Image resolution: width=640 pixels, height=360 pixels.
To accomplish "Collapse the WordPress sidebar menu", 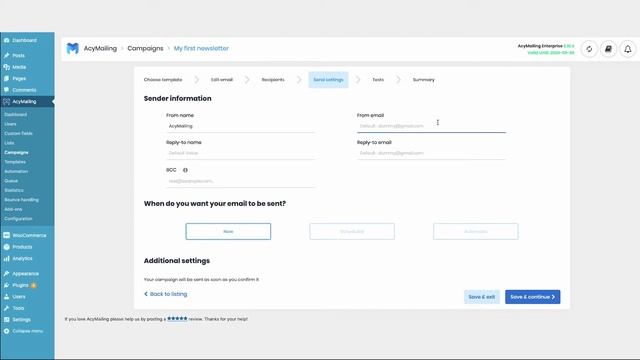I will pyautogui.click(x=27, y=331).
